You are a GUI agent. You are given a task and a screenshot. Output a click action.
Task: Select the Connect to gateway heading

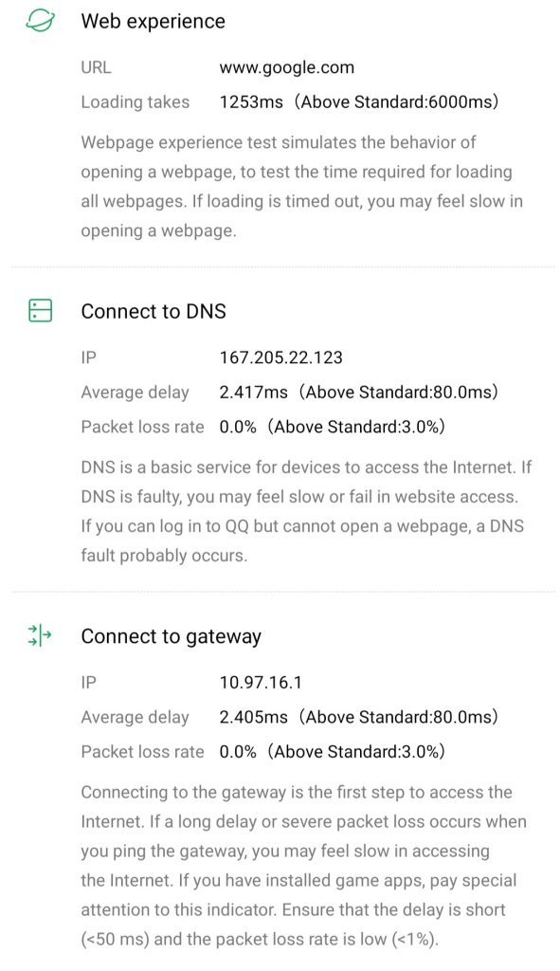pyautogui.click(x=172, y=636)
